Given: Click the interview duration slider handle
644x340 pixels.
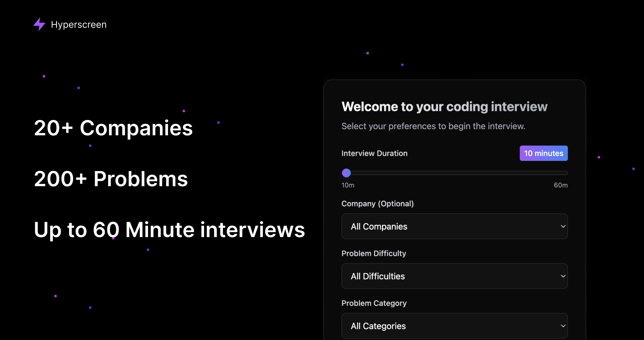Looking at the screenshot, I should point(346,173).
